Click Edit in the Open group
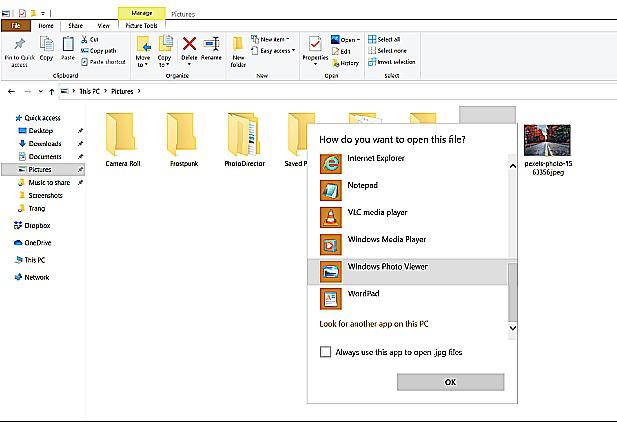This screenshot has height=422, width=617. (341, 51)
